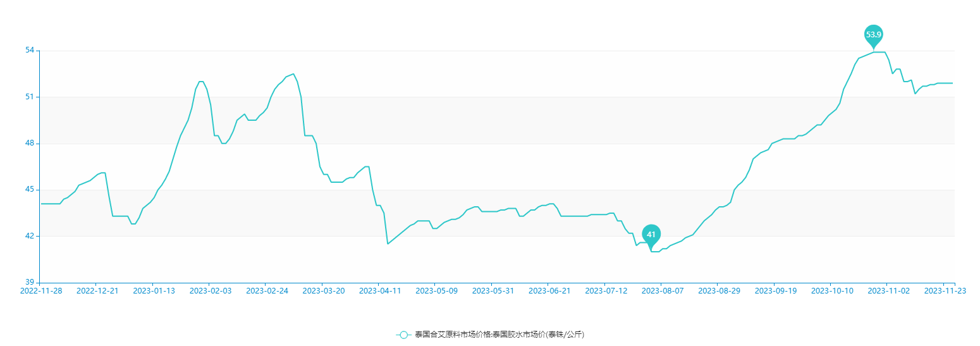Select the 2022-11-28 x-axis date label
This screenshot has width=980, height=346.
point(41,291)
